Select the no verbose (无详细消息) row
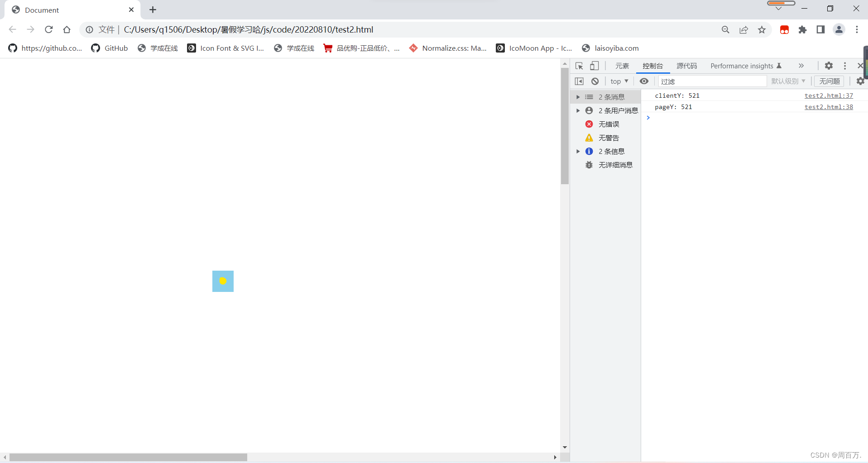 (x=605, y=165)
